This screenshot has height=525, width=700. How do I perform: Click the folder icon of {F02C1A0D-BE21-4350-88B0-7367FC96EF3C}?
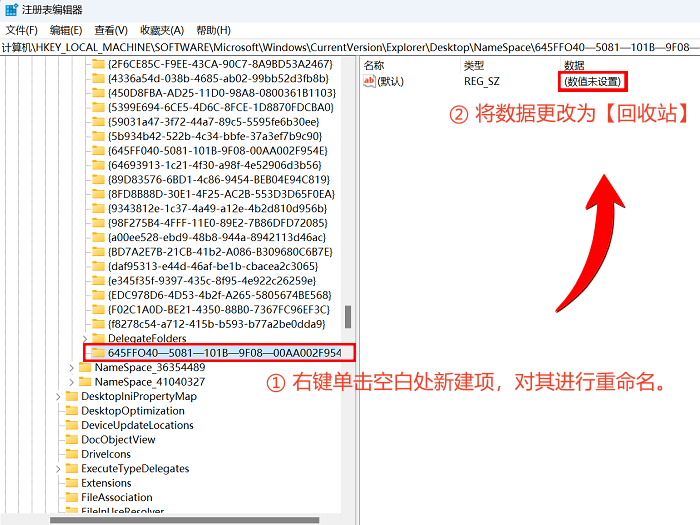[x=98, y=309]
